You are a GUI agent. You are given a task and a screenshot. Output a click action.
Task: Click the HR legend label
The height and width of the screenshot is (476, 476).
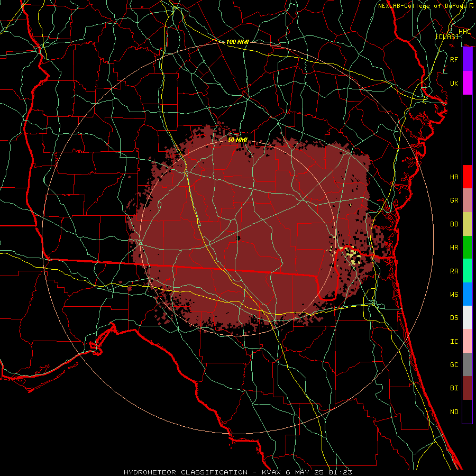[x=454, y=248]
